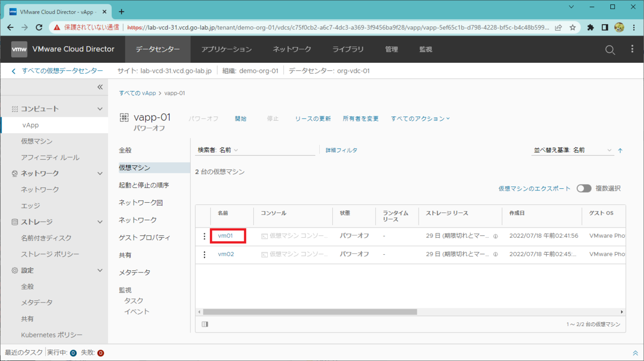Open the Chrome three-dot menu

[x=634, y=27]
